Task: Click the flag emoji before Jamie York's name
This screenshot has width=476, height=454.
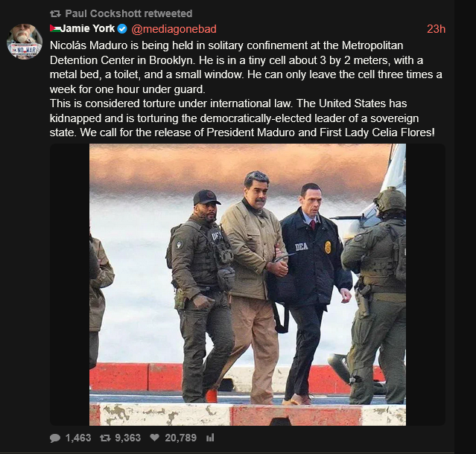Action: pyautogui.click(x=55, y=29)
